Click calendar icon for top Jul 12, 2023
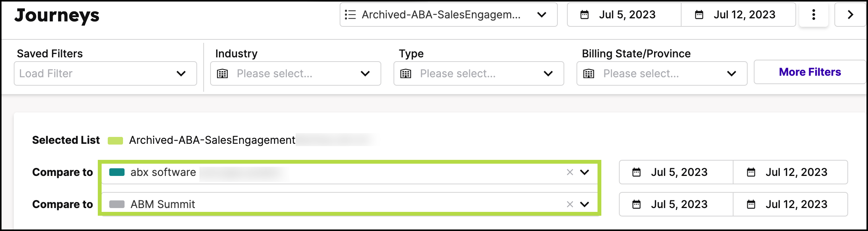The height and width of the screenshot is (231, 868). coord(699,15)
